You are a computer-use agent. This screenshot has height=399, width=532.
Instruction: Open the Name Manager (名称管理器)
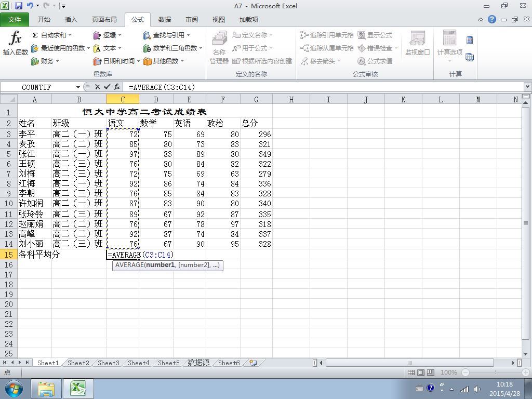click(x=219, y=47)
